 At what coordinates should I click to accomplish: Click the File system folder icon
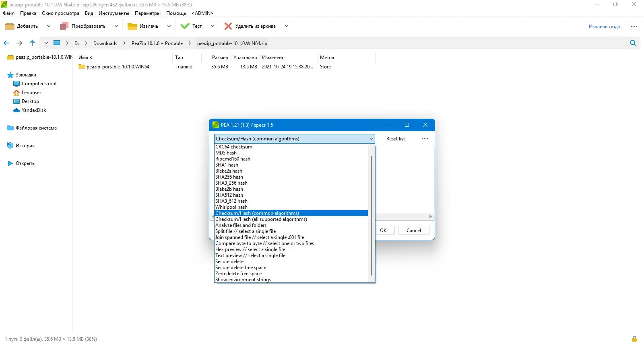pyautogui.click(x=10, y=128)
